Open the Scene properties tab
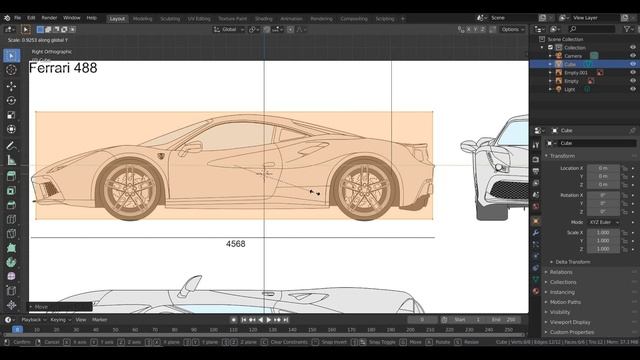Viewport: 640px width, 360px height. (x=536, y=194)
